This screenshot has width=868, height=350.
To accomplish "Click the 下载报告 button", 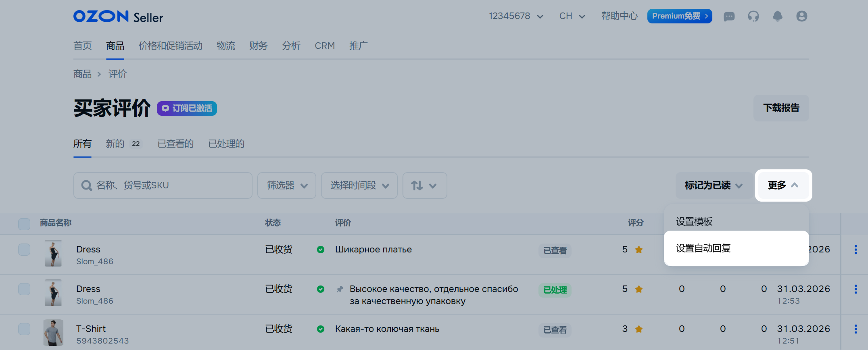I will pos(781,108).
